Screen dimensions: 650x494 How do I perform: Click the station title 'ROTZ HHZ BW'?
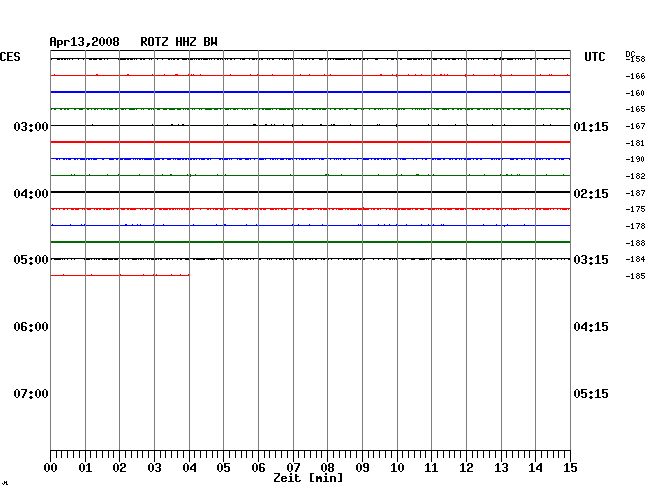pyautogui.click(x=179, y=42)
